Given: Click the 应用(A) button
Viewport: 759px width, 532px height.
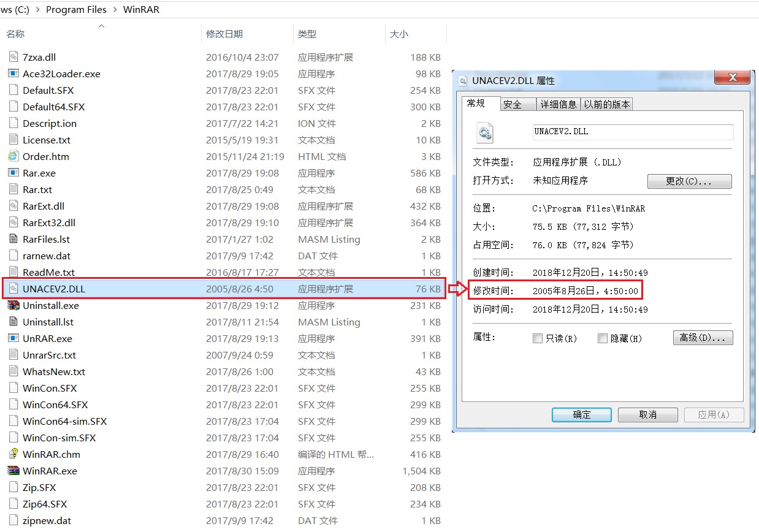Looking at the screenshot, I should (714, 415).
